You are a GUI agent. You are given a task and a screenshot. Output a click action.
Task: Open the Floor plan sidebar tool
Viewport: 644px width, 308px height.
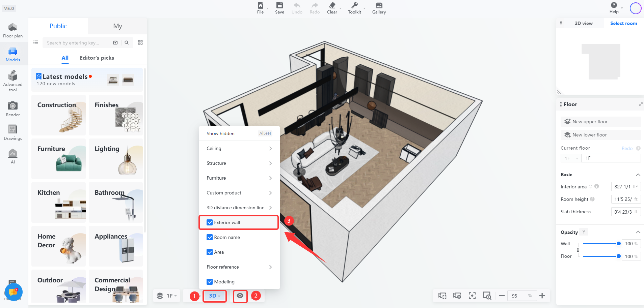13,30
